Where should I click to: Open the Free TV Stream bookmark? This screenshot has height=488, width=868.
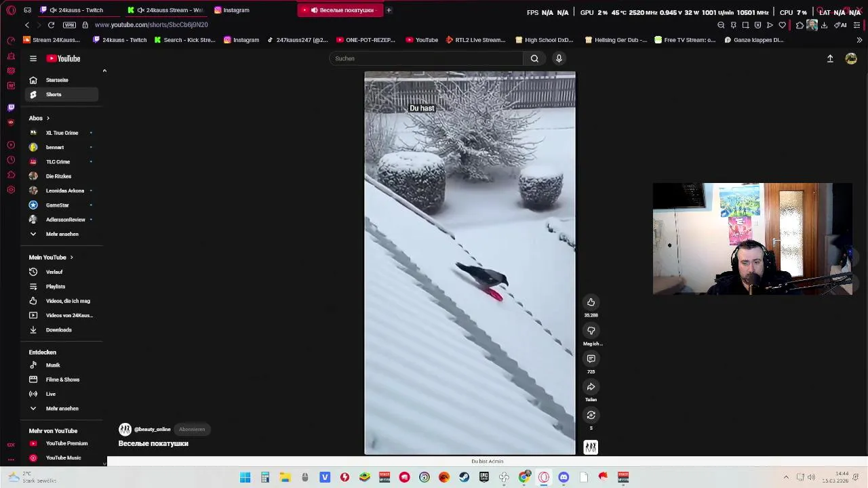685,40
